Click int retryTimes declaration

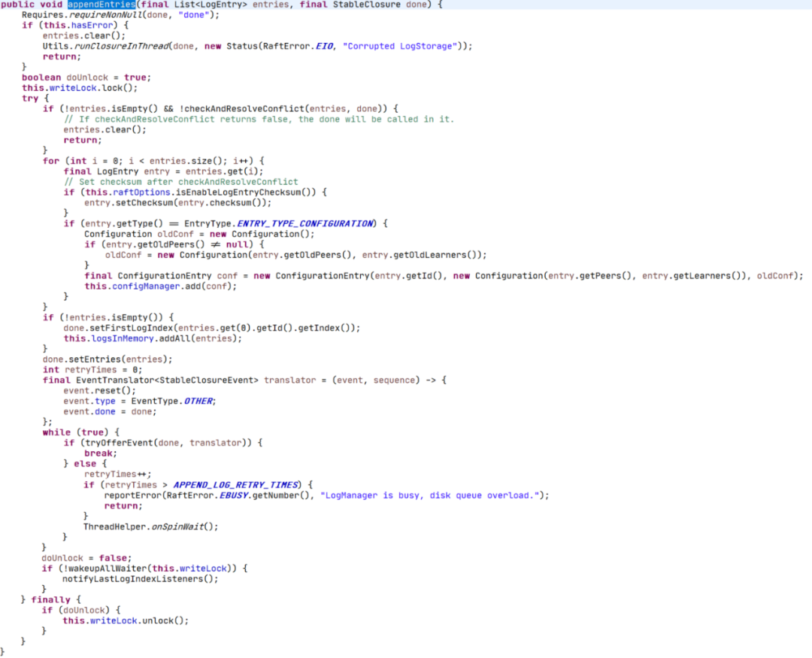92,369
